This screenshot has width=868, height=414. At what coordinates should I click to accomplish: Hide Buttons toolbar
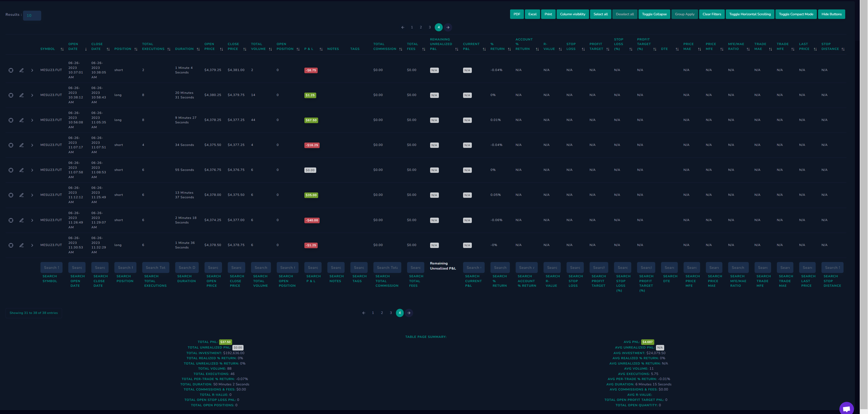click(831, 14)
